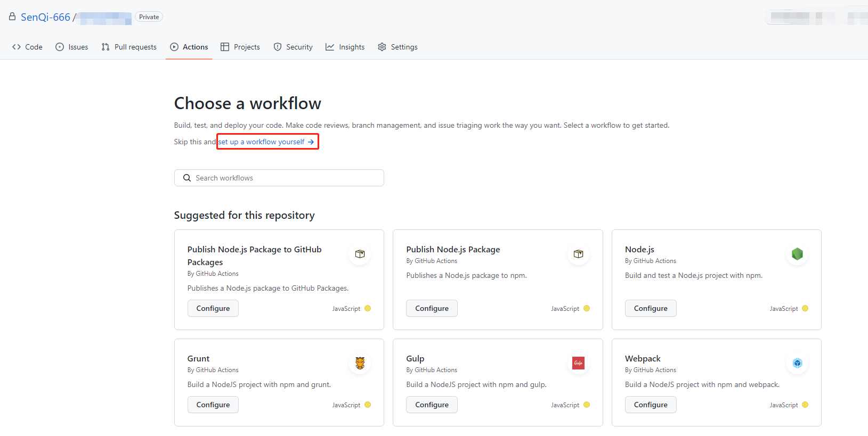868x436 pixels.
Task: Follow the 'set up a workflow yourself' link
Action: 266,142
